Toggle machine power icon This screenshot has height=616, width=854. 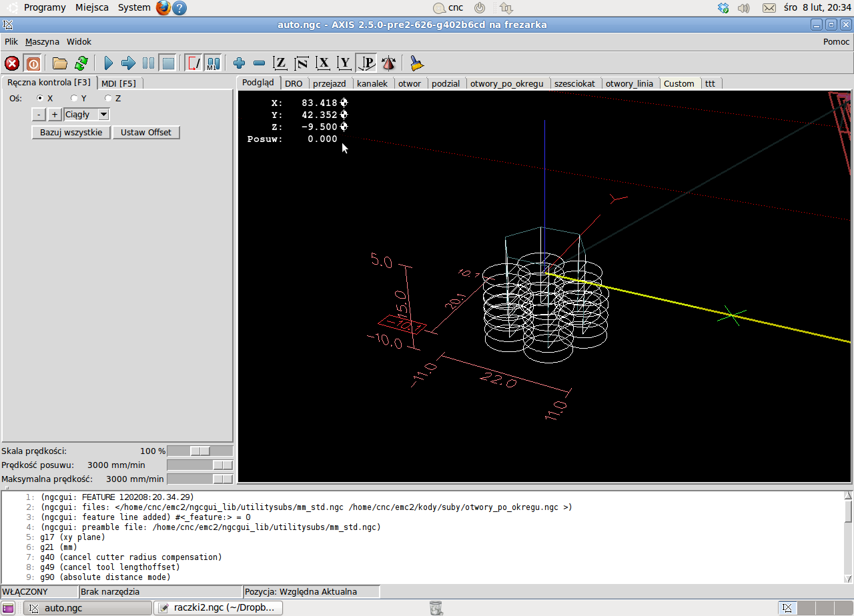(x=33, y=63)
